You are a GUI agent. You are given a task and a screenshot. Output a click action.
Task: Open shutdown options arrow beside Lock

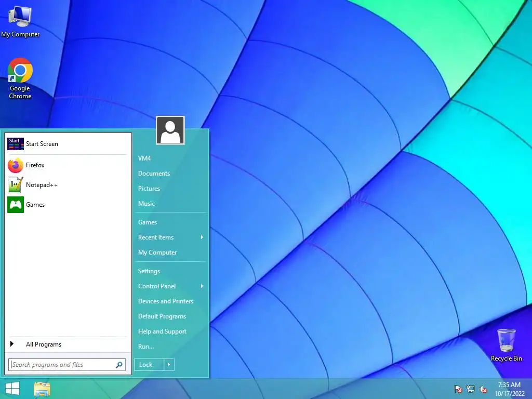169,365
